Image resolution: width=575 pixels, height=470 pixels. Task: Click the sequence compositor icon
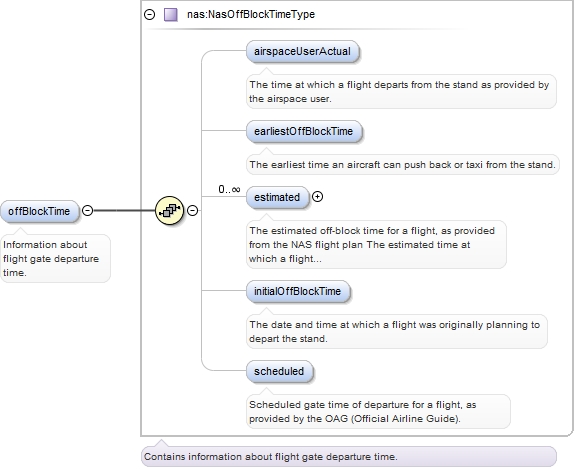click(x=169, y=210)
